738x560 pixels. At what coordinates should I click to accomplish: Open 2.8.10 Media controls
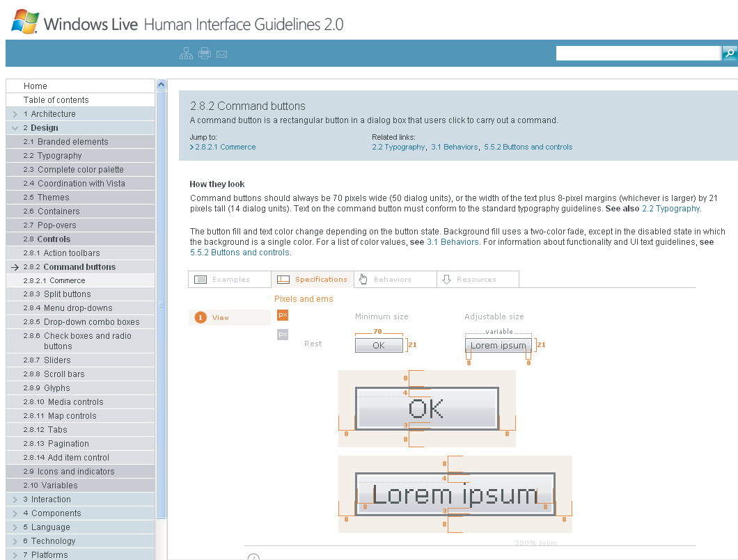click(x=81, y=402)
